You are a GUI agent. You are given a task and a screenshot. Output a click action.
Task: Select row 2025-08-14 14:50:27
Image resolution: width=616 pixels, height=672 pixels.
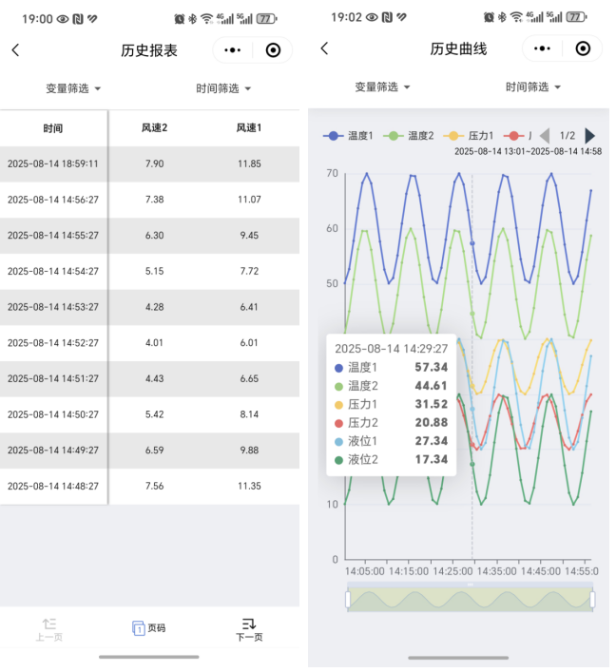tap(149, 414)
